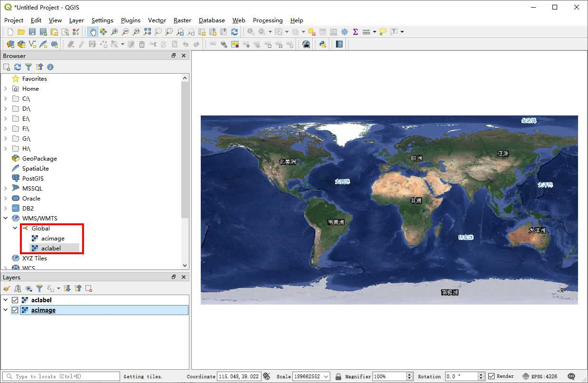Open a project with the folder icon
The width and height of the screenshot is (588, 383).
pyautogui.click(x=21, y=32)
